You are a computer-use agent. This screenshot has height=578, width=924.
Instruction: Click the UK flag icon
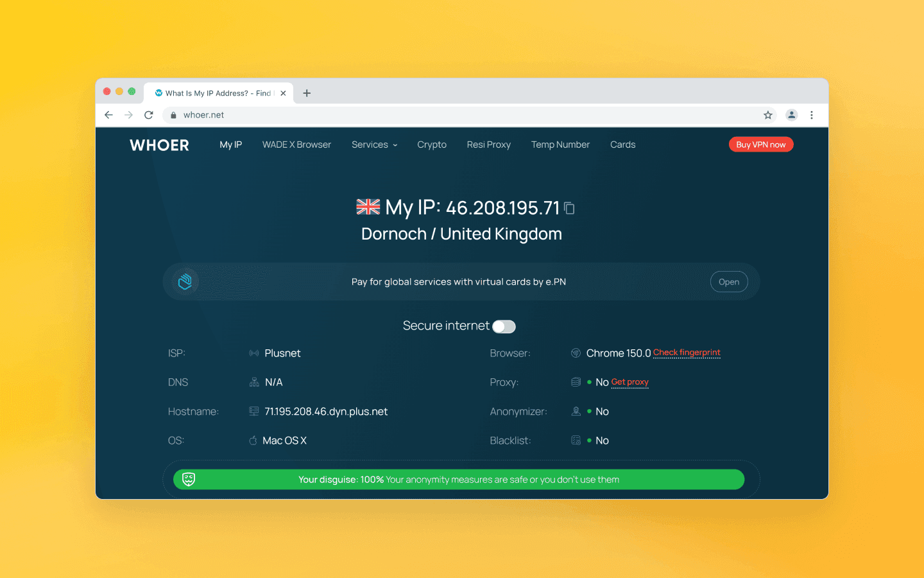tap(368, 207)
